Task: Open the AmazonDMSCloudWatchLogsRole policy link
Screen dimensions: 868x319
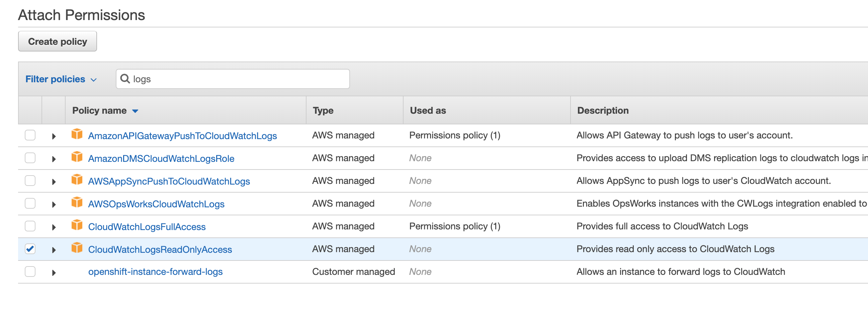Action: 161,158
